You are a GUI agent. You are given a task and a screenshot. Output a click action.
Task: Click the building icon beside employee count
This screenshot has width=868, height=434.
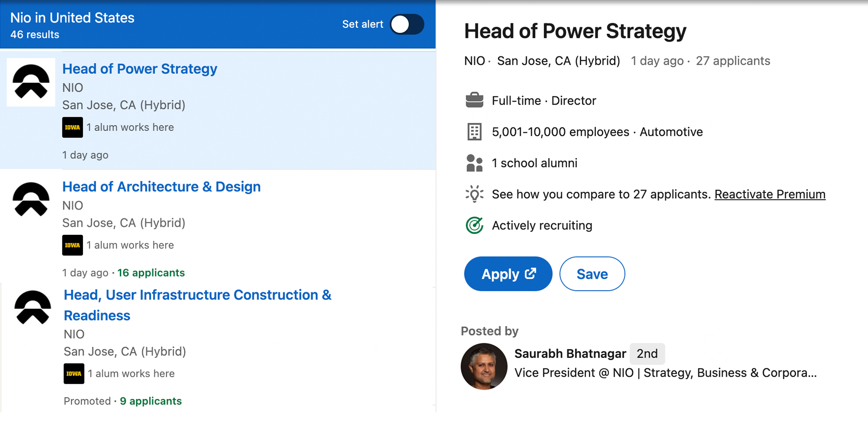pyautogui.click(x=474, y=132)
